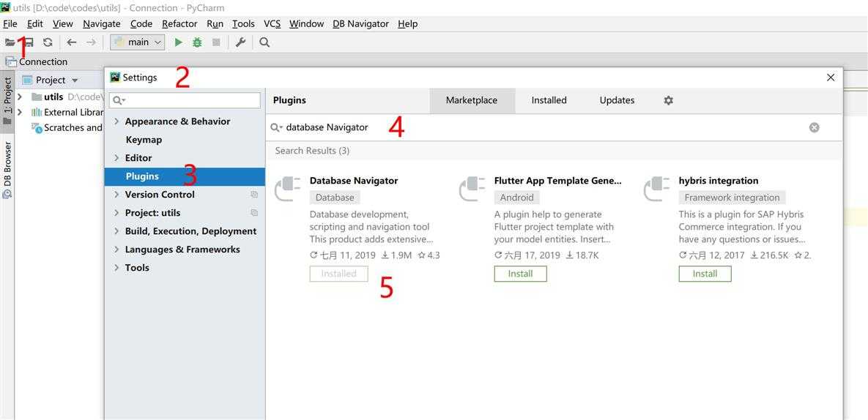
Task: Open the Help menu
Action: pos(407,23)
